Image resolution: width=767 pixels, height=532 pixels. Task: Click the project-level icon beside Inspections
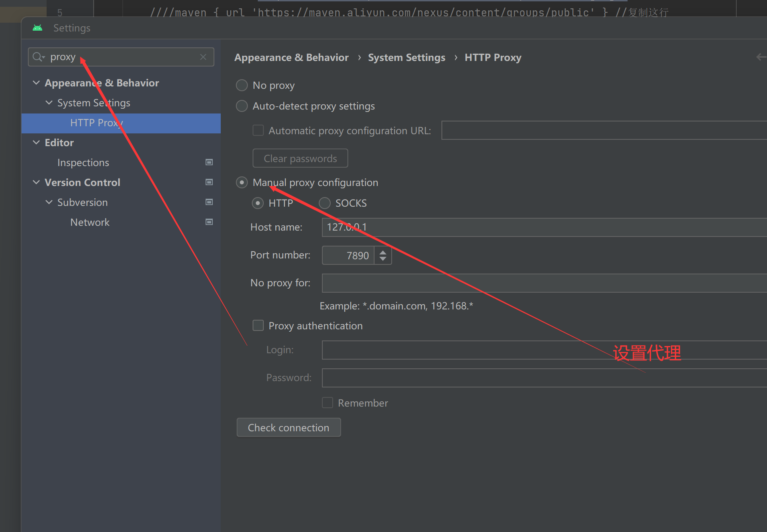[x=209, y=162]
